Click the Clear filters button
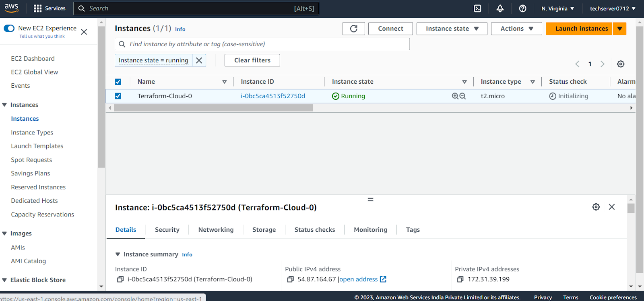Viewport: 644px width, 301px height. (252, 60)
